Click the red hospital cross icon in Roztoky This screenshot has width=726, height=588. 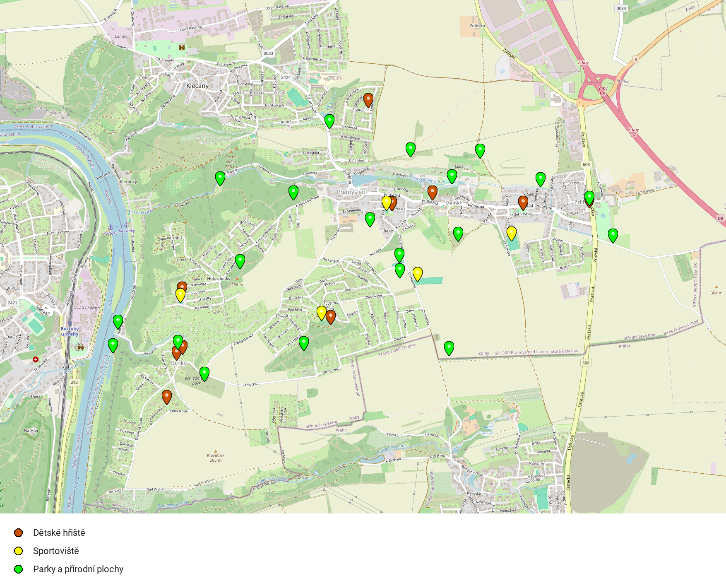pos(36,359)
